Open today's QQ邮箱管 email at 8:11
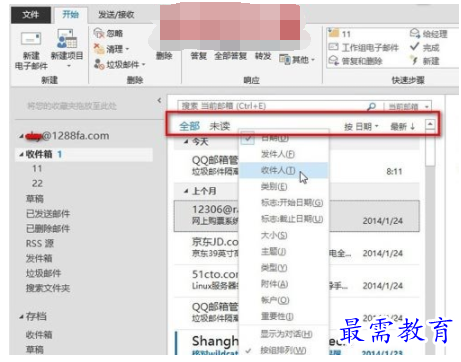The width and height of the screenshot is (461, 362). point(297,166)
